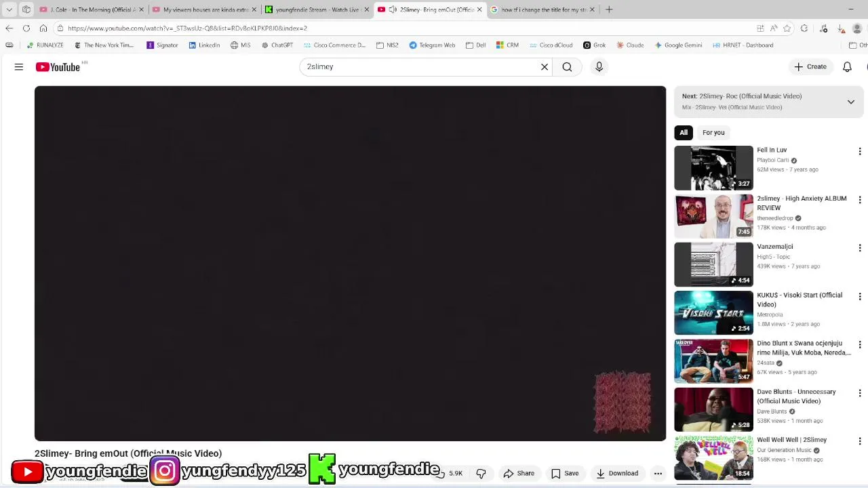
Task: Click the browser address bar URL
Action: pyautogui.click(x=187, y=28)
